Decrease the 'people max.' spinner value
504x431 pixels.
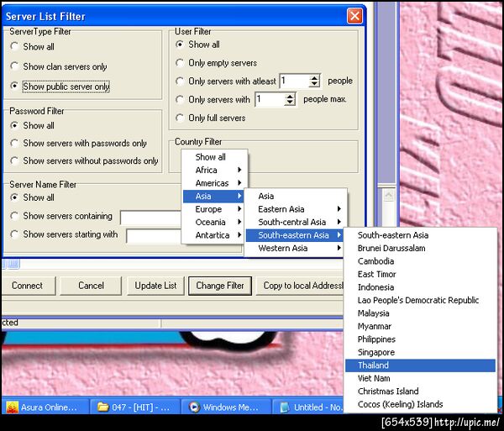(x=290, y=102)
